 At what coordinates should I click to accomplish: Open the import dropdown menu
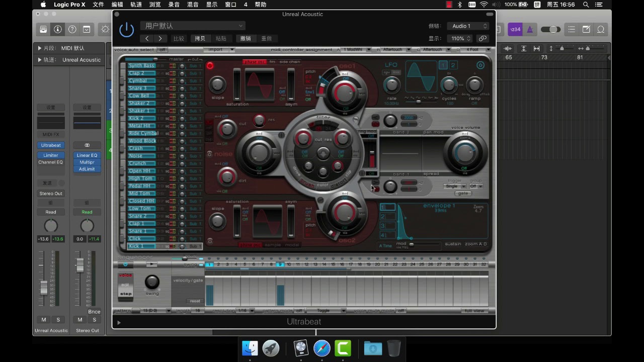219,50
